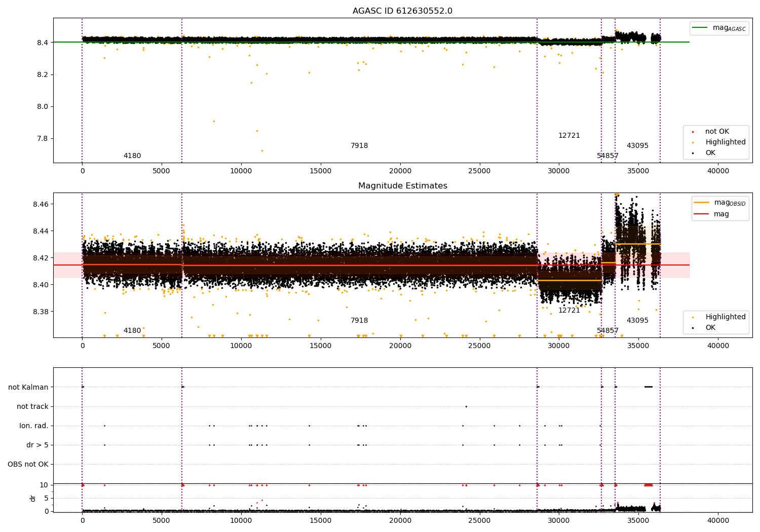Click the plot title 'AGASC ID 612630552.0'

coord(402,11)
